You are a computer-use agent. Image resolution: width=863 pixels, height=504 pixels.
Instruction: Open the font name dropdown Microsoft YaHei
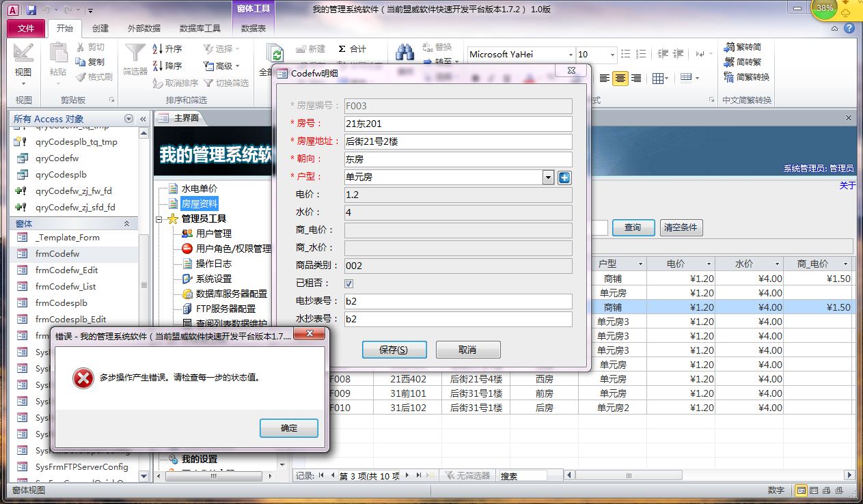[x=571, y=55]
